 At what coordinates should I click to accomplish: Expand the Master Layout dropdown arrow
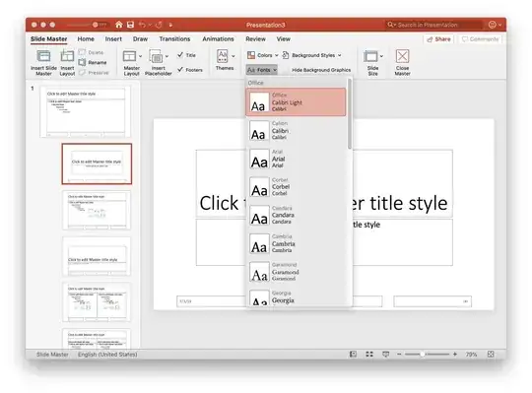coord(140,56)
